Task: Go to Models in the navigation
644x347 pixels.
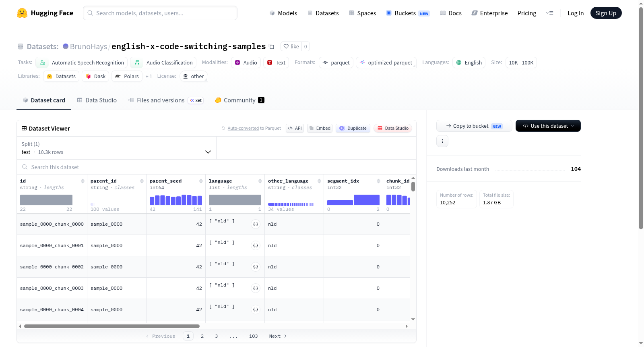Action: 283,13
